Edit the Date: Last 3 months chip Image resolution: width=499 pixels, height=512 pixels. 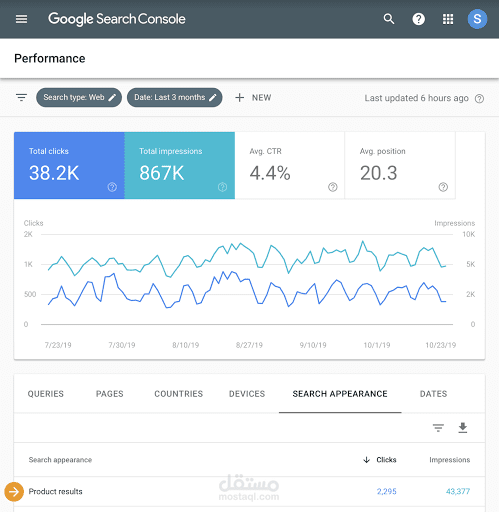(x=175, y=97)
